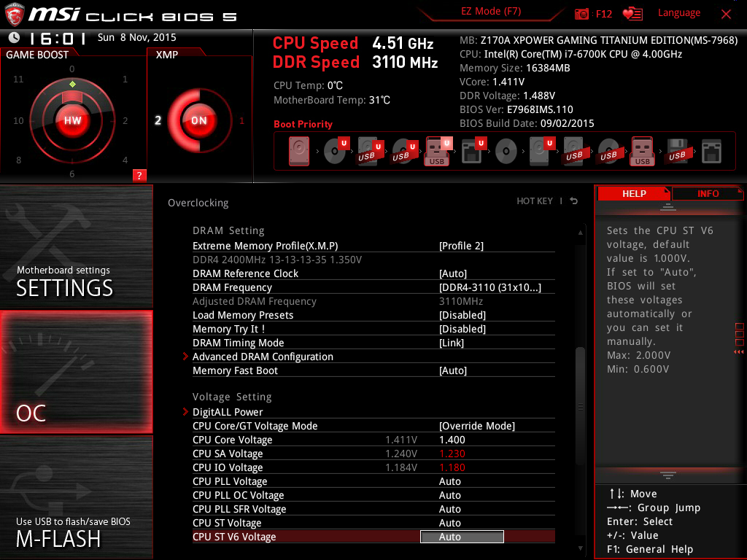Select the highlighted UEFI USB key boot icon

click(438, 152)
